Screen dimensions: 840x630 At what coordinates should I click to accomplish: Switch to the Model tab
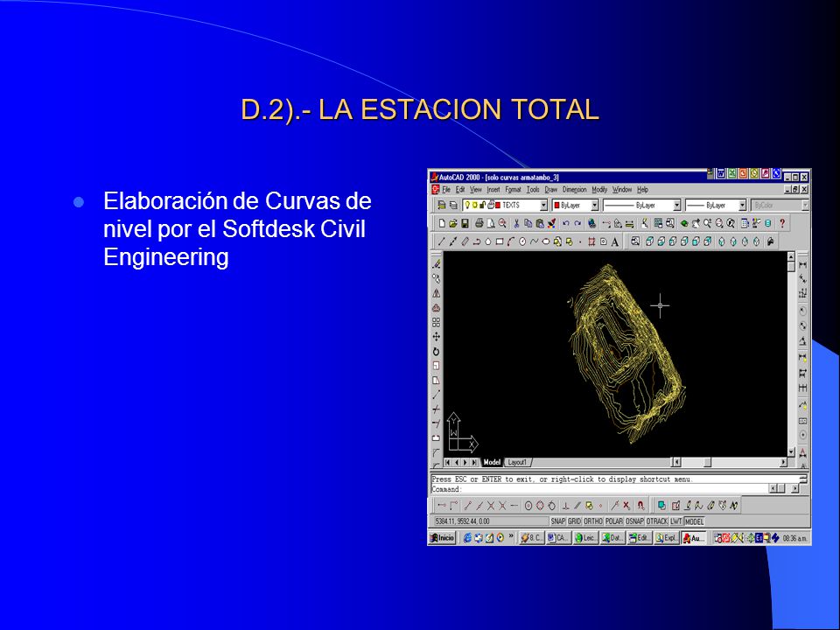tap(492, 462)
